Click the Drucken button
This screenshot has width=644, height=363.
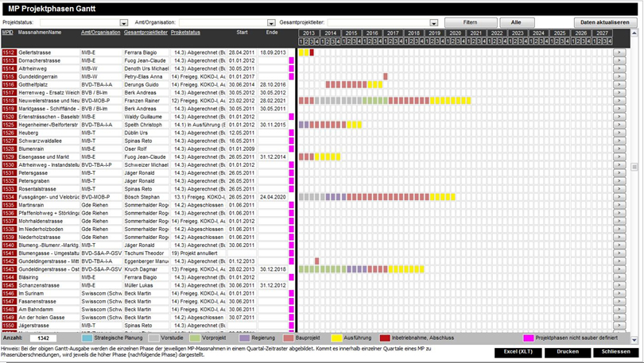tap(568, 351)
